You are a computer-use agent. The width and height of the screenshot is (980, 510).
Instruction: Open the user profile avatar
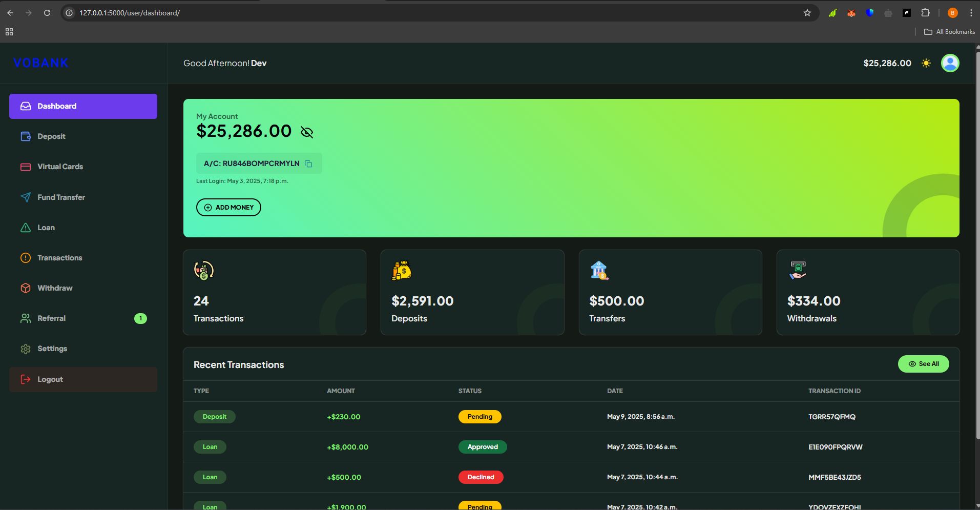point(950,63)
